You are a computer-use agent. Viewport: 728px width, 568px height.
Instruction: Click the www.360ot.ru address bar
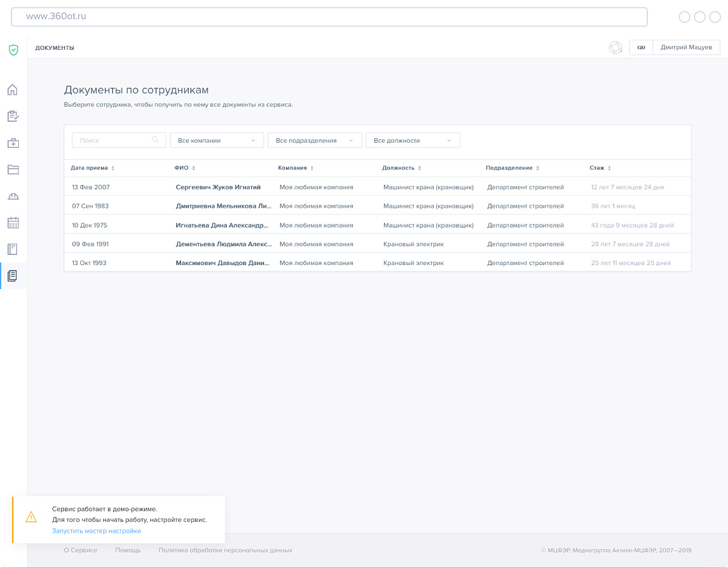point(329,16)
